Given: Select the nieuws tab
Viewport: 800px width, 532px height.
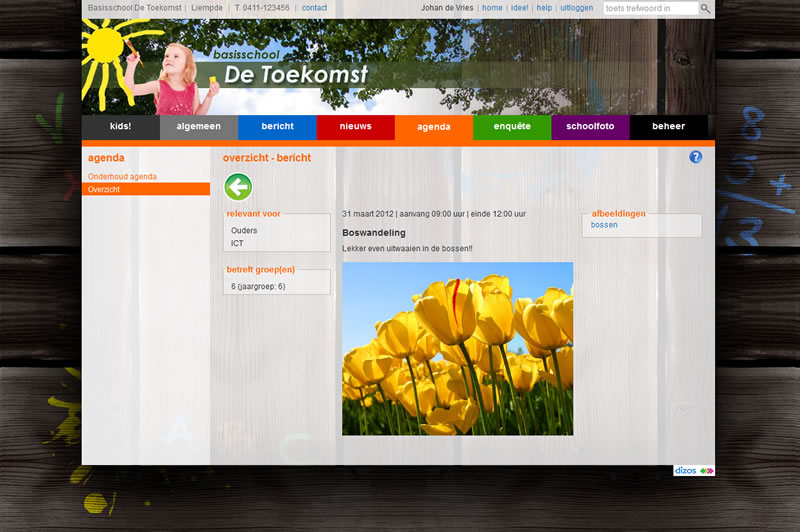Looking at the screenshot, I should point(355,127).
